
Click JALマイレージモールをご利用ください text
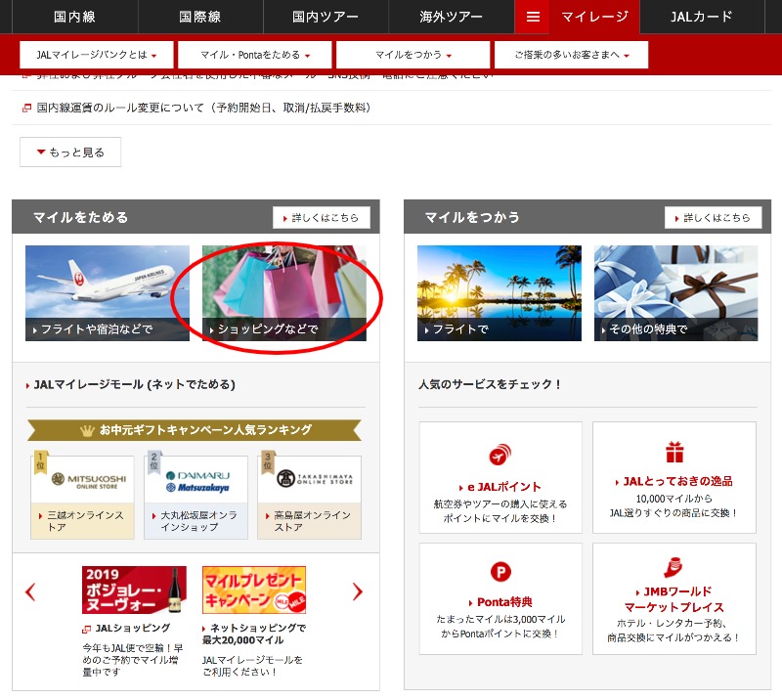252,666
